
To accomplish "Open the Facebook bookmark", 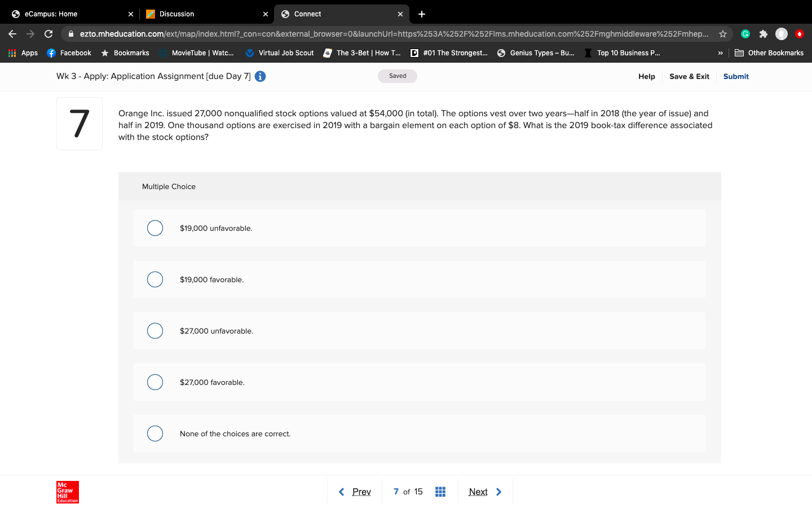I will pos(69,53).
